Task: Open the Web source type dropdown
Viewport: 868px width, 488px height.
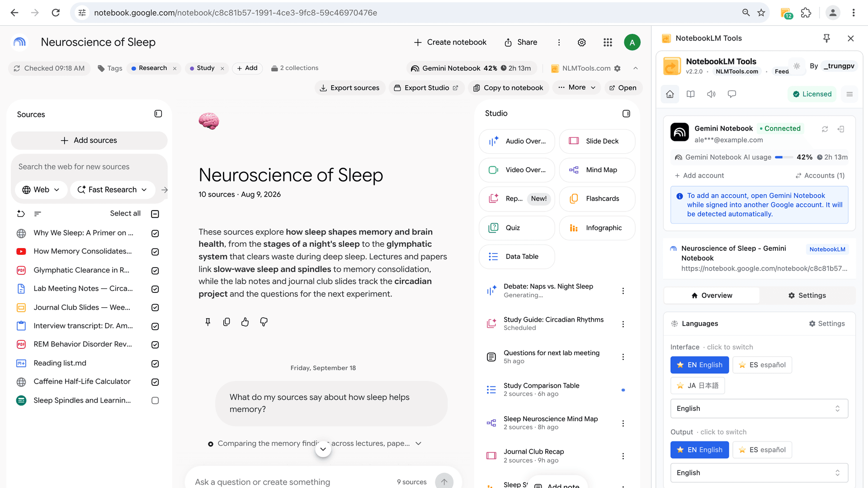Action: click(x=41, y=190)
